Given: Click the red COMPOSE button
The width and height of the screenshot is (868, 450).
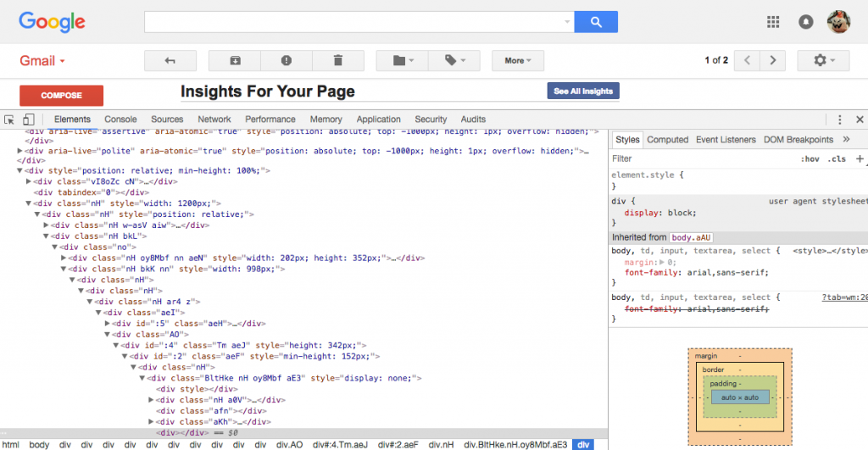Looking at the screenshot, I should click(x=61, y=96).
